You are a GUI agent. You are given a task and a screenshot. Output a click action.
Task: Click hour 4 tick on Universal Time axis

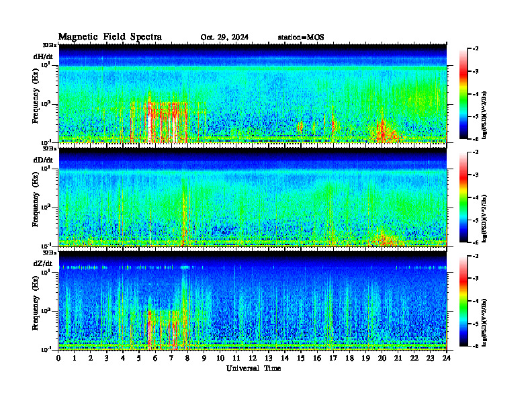(123, 359)
